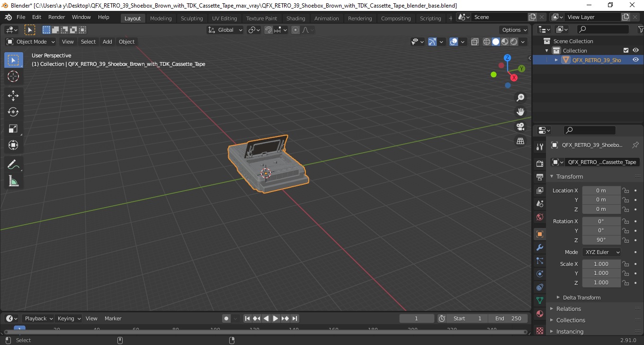Image resolution: width=644 pixels, height=345 pixels.
Task: Select the Move tool
Action: 13,96
